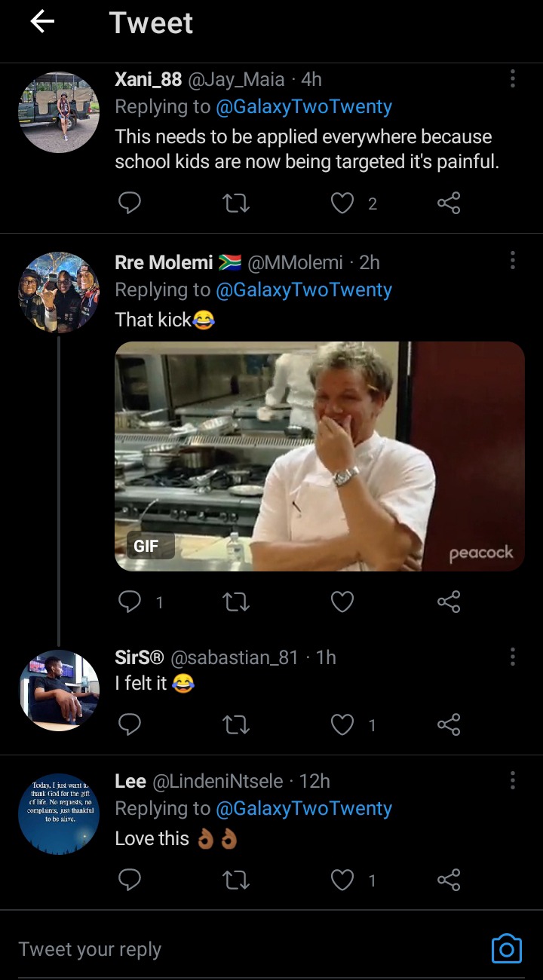Open Rre Molemi's profile name
The height and width of the screenshot is (980, 543).
164,262
